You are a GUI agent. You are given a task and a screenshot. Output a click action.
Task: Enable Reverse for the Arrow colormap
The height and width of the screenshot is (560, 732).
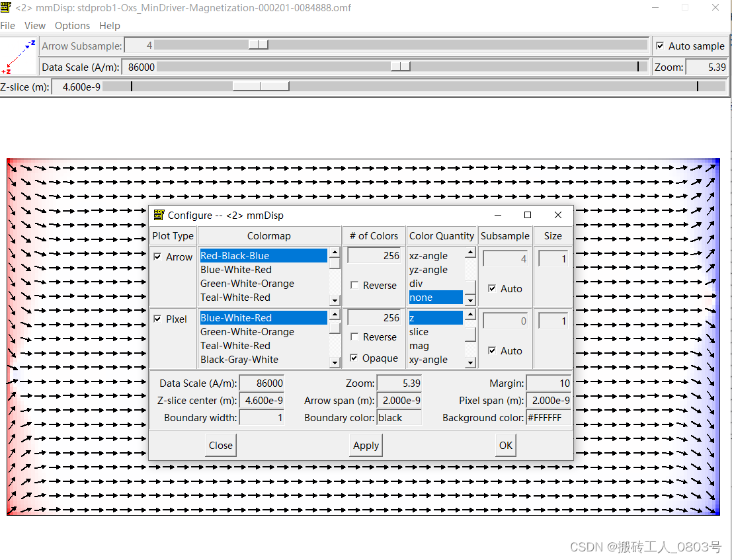click(354, 285)
